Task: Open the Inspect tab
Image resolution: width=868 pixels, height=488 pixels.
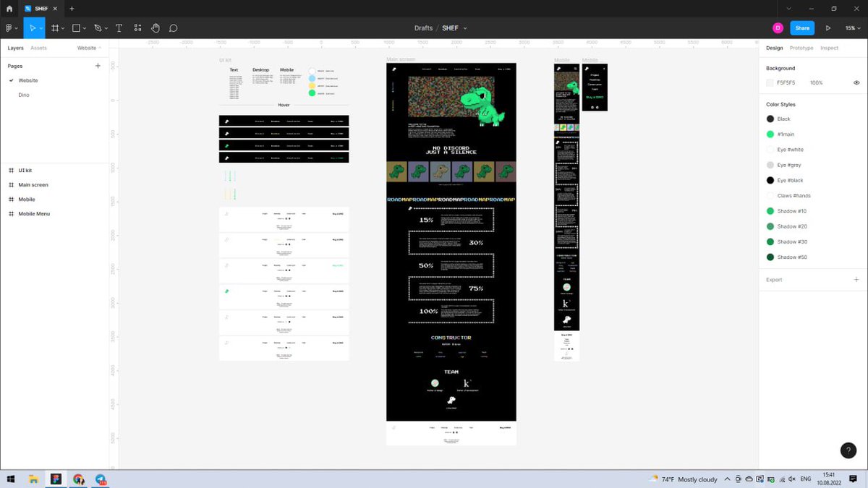Action: [829, 48]
